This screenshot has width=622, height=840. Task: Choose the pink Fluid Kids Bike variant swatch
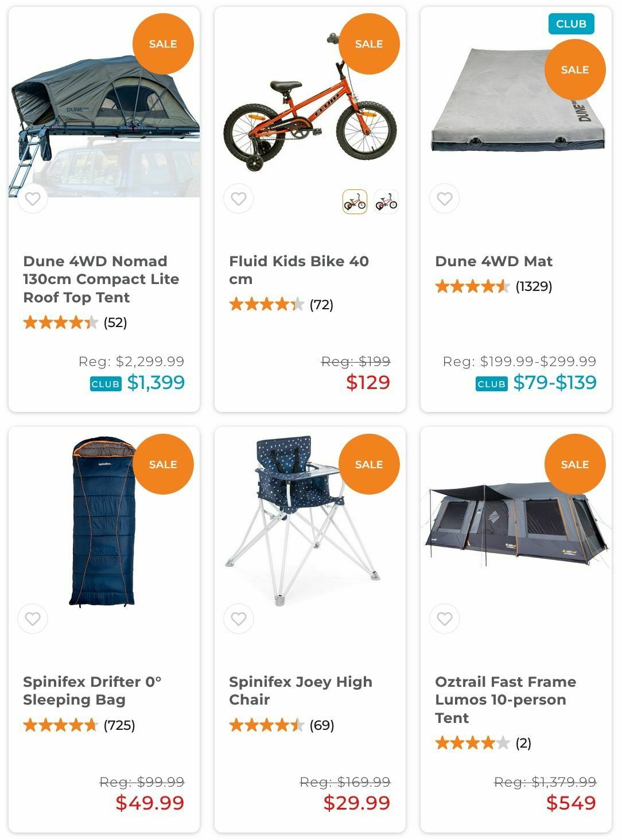click(386, 201)
